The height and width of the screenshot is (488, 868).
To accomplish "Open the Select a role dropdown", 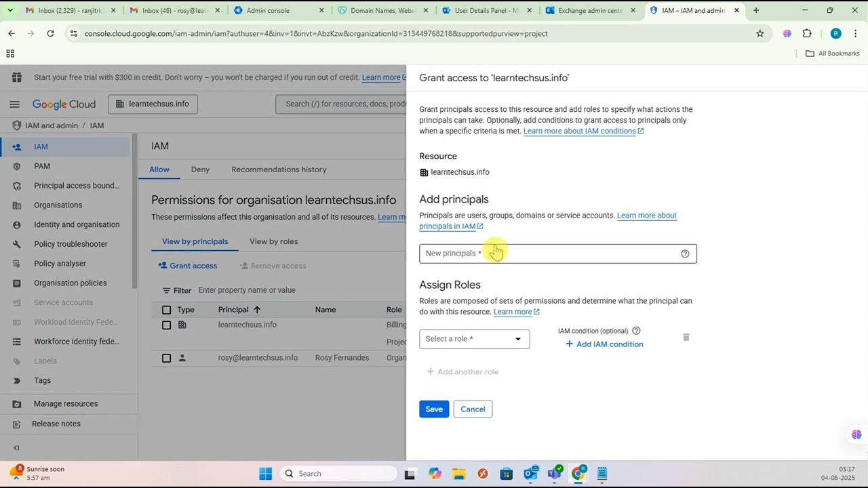I will coord(475,339).
